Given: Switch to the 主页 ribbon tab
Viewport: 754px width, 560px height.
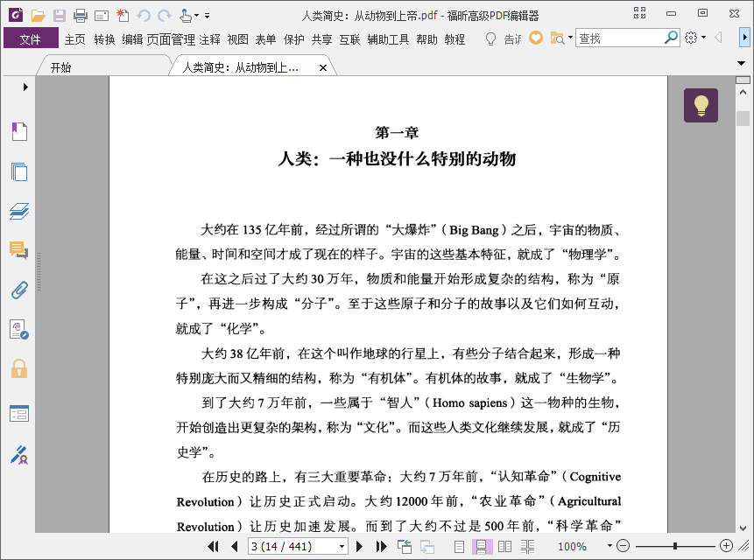Looking at the screenshot, I should 75,39.
